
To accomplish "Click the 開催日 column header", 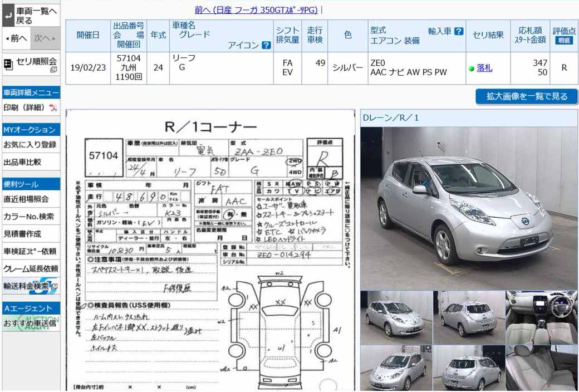I will coord(88,36).
